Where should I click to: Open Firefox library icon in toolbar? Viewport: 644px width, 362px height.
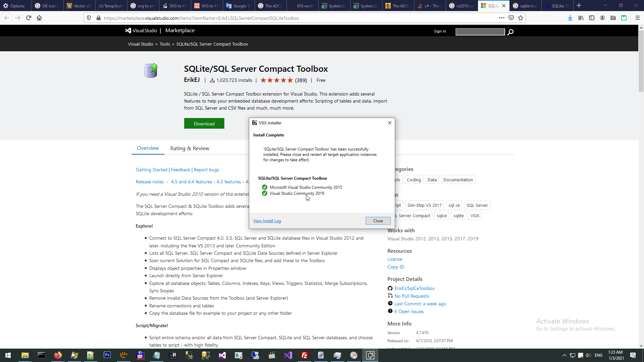581,18
